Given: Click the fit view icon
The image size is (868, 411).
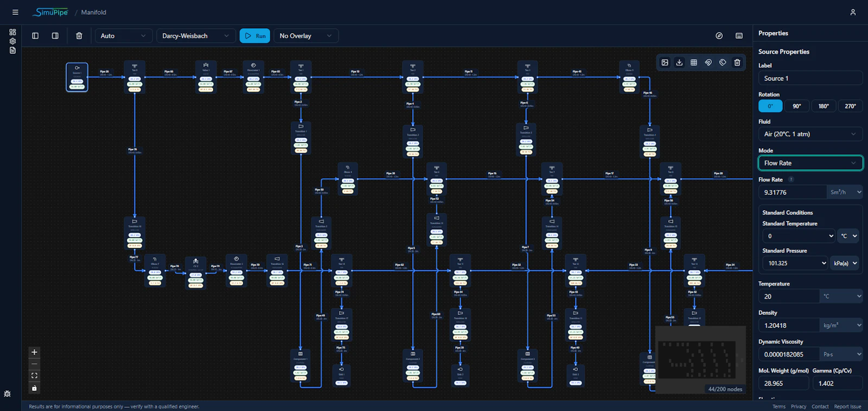Looking at the screenshot, I should click(x=34, y=376).
